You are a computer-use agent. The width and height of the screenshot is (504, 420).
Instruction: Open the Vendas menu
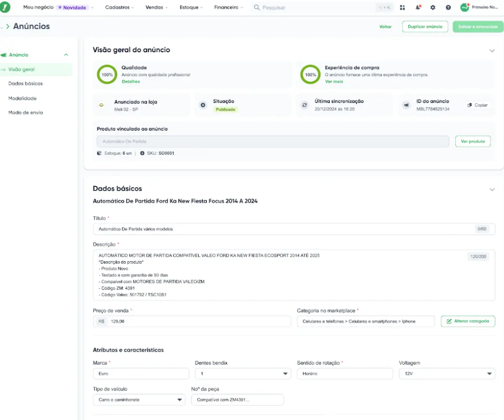[156, 8]
